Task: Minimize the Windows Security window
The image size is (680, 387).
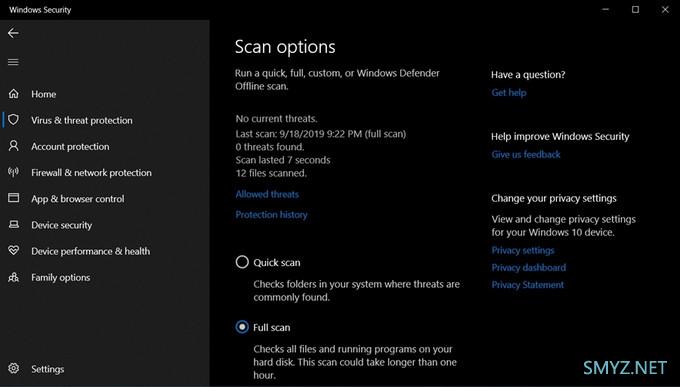Action: tap(605, 9)
